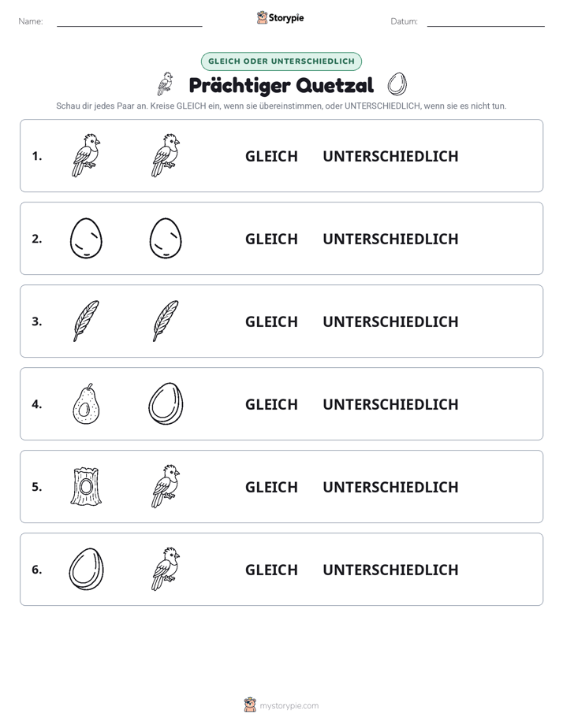
Task: Click the tree stump picture in row 5
Action: (x=86, y=486)
